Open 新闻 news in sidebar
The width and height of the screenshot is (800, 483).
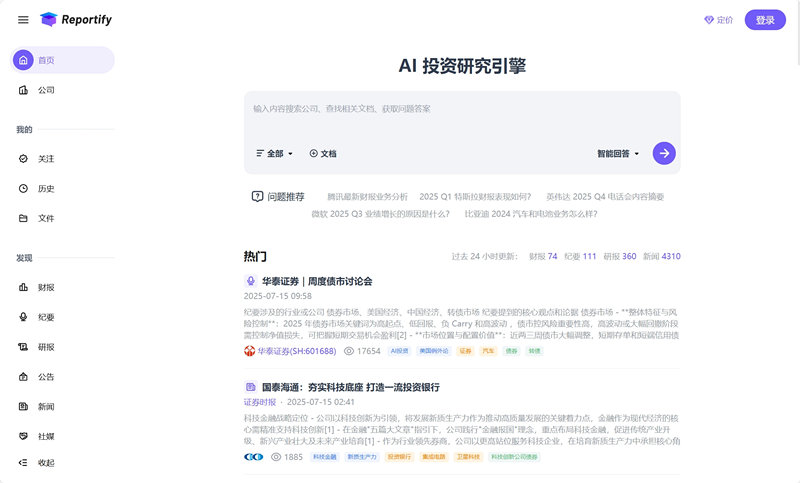tap(46, 406)
